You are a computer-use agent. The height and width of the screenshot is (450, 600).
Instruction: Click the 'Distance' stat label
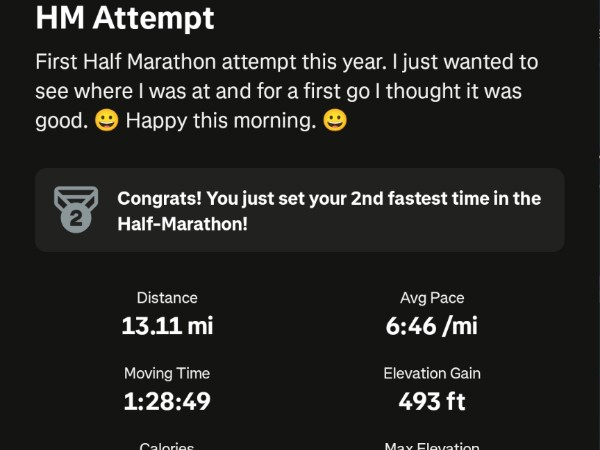click(167, 298)
